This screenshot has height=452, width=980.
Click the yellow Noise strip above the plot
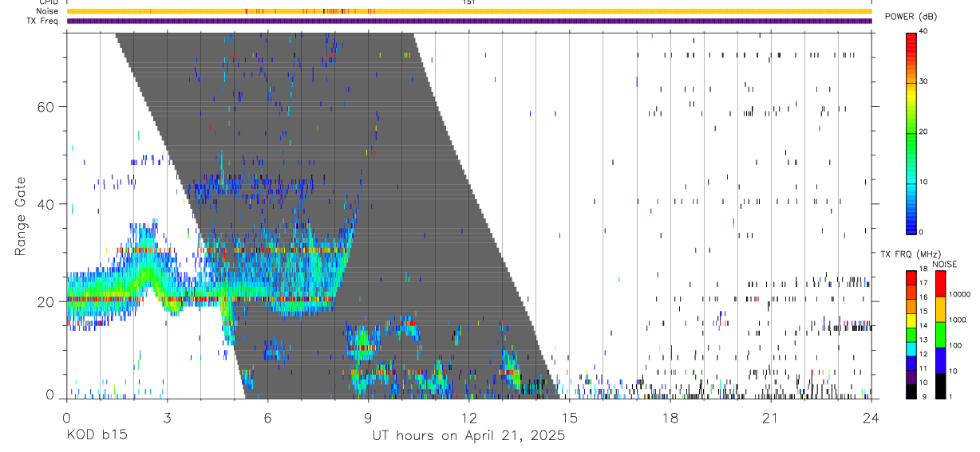click(x=469, y=11)
